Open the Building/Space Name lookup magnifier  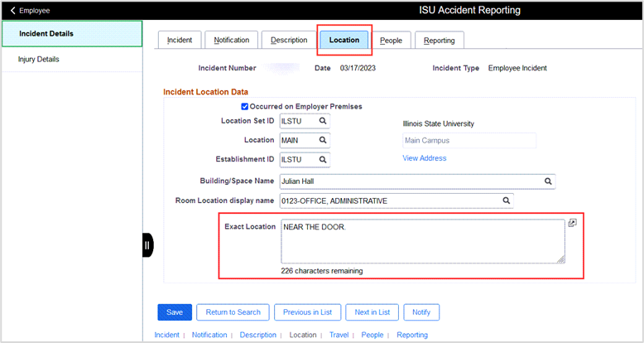pyautogui.click(x=548, y=181)
